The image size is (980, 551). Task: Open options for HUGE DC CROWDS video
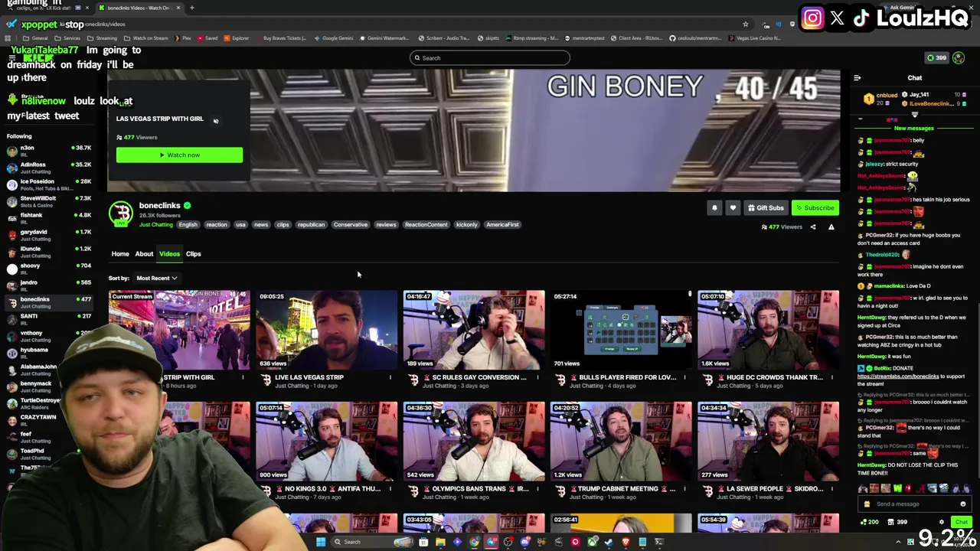click(x=831, y=377)
